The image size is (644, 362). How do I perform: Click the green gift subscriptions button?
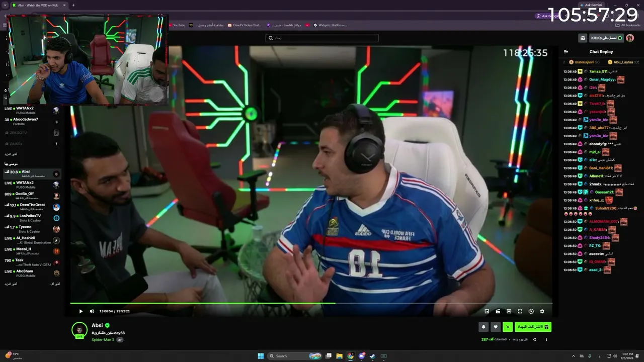533,327
